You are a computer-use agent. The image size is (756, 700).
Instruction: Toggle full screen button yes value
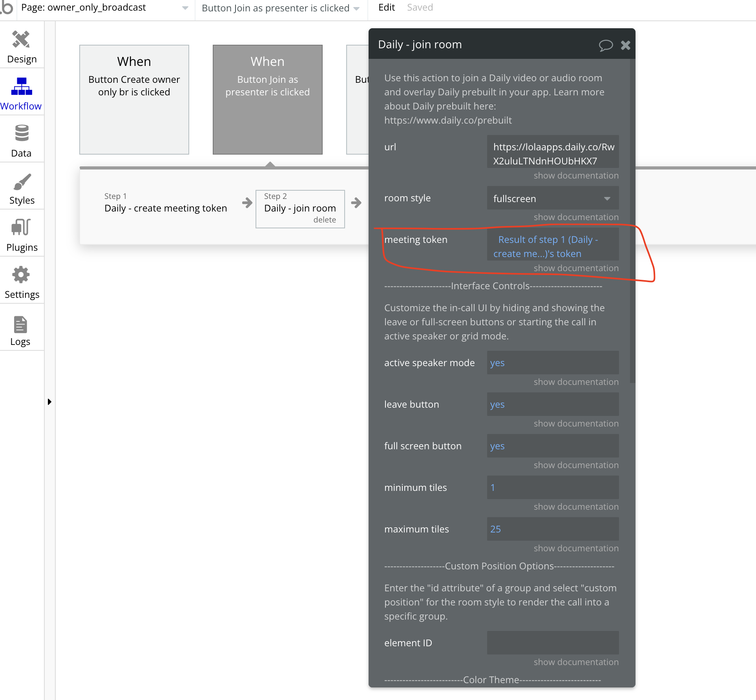click(x=553, y=446)
